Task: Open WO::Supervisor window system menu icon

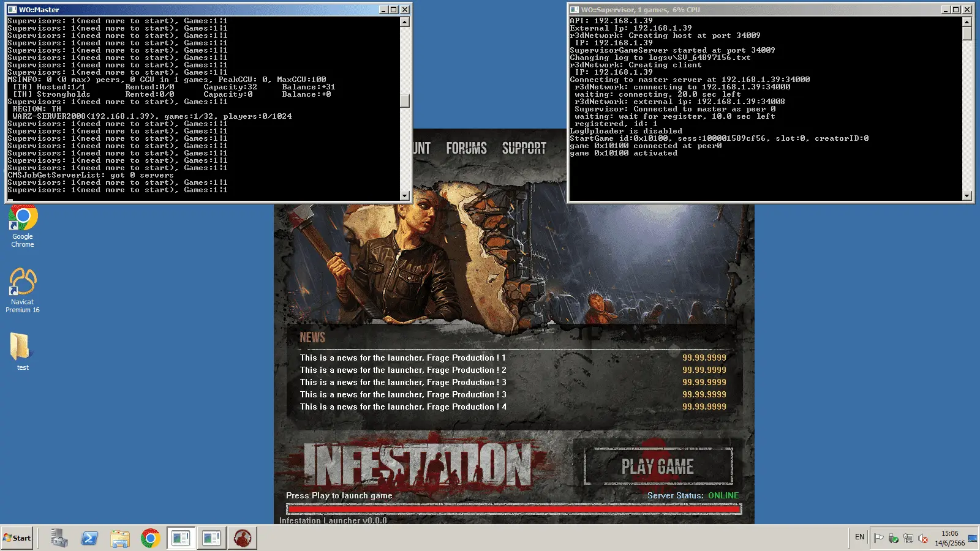Action: pos(575,10)
